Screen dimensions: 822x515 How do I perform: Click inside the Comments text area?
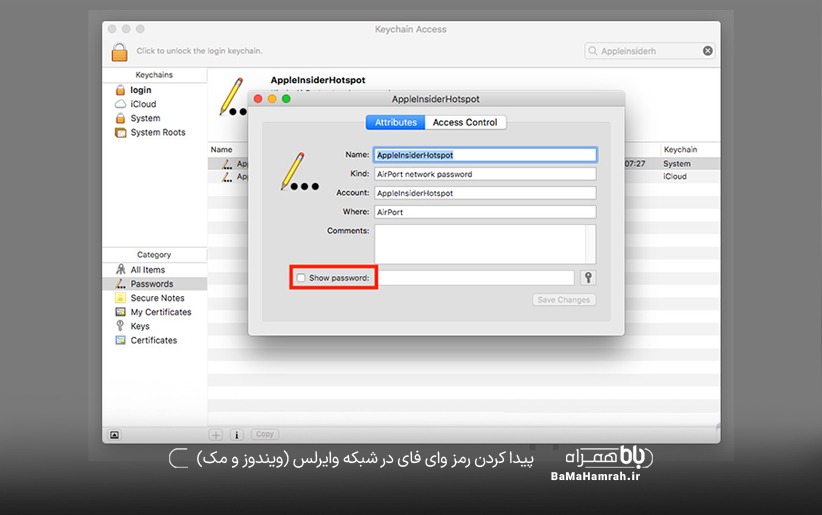480,244
